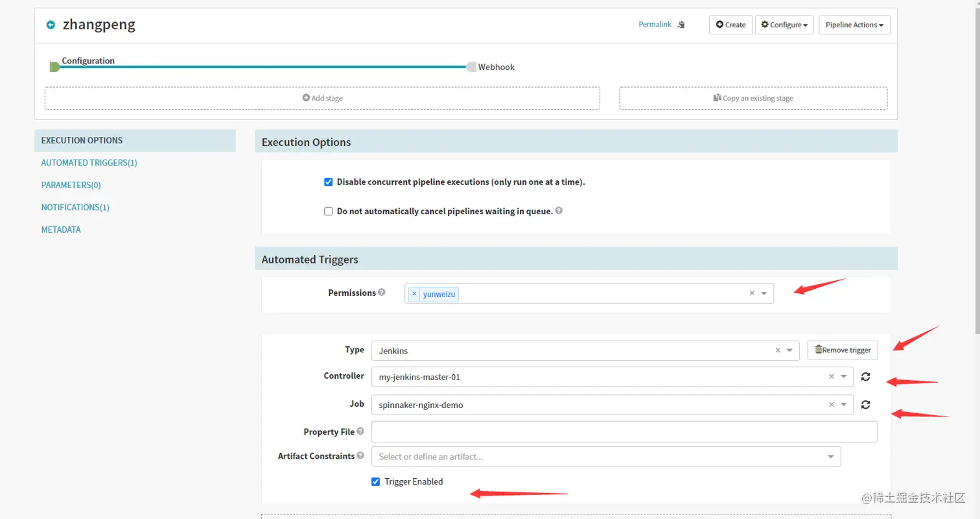980x519 pixels.
Task: Click the Remove trigger button
Action: [x=843, y=350]
